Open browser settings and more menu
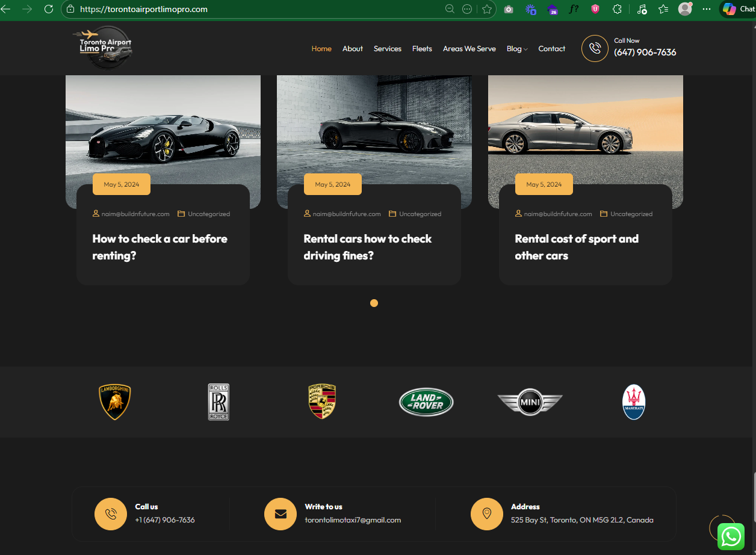Screen dimensions: 756x555 (707, 9)
